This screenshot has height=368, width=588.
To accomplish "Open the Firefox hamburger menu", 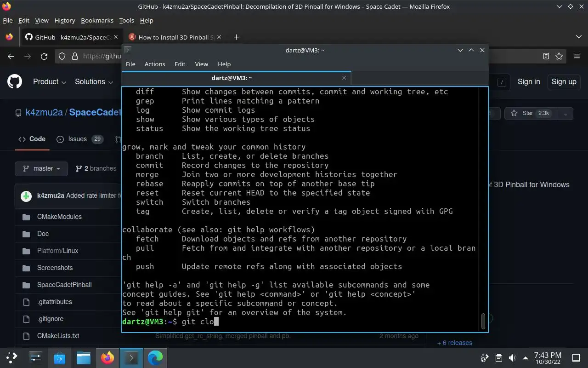I will pos(577,56).
